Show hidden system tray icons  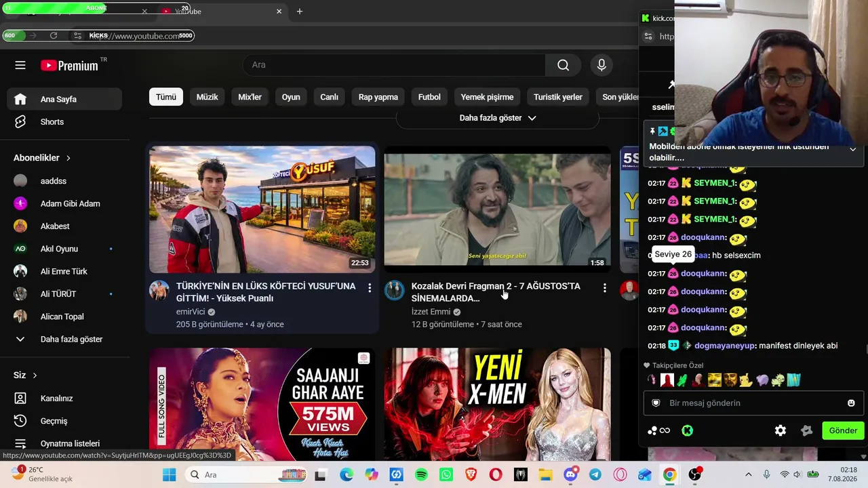748,475
